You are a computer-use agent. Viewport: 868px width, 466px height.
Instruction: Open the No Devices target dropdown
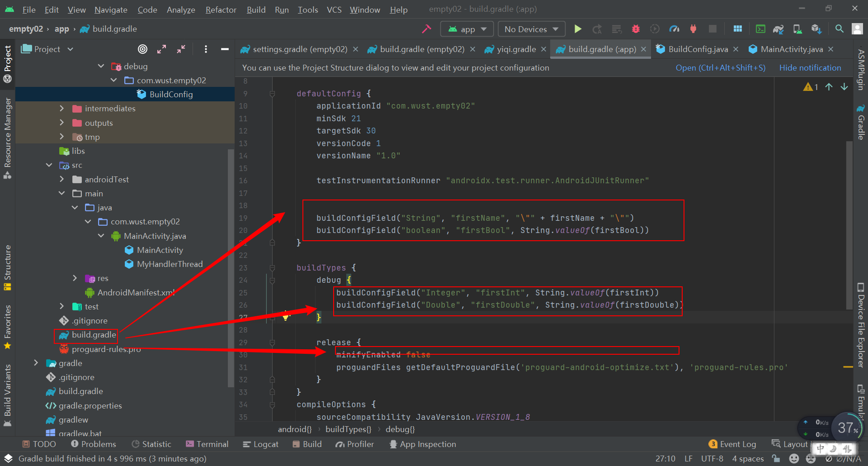(531, 29)
